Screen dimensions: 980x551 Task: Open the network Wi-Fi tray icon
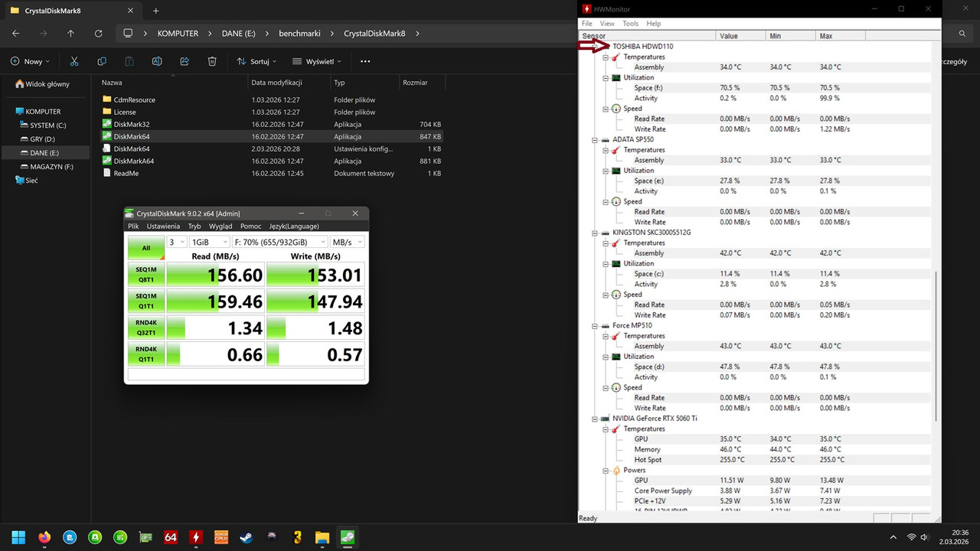(x=911, y=537)
